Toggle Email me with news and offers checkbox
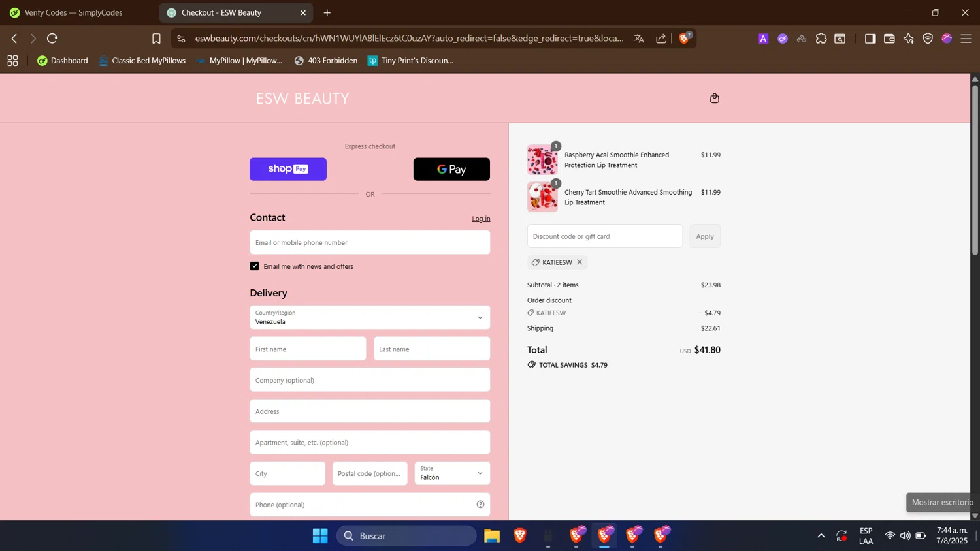Image resolution: width=980 pixels, height=551 pixels. (254, 266)
